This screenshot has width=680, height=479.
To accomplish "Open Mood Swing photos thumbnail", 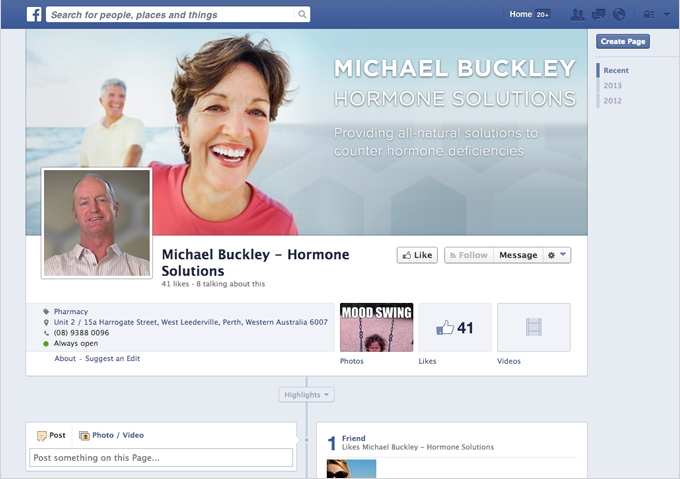I will click(x=376, y=327).
